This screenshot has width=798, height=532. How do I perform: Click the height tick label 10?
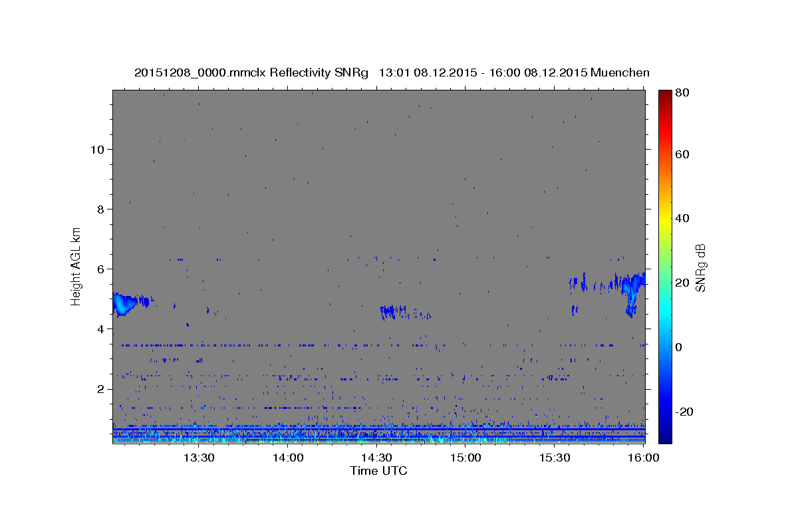point(98,149)
